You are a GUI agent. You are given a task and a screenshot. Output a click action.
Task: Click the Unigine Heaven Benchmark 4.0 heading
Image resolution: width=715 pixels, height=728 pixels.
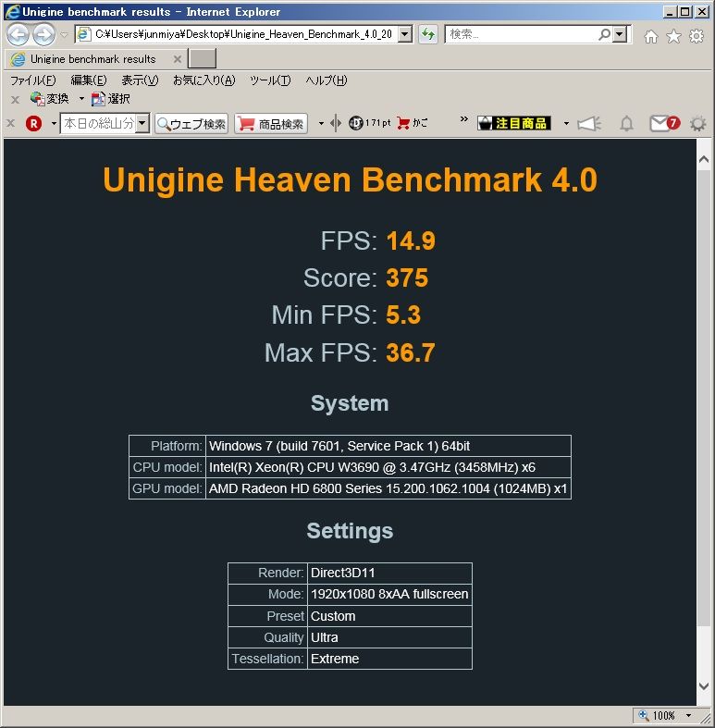coord(350,179)
